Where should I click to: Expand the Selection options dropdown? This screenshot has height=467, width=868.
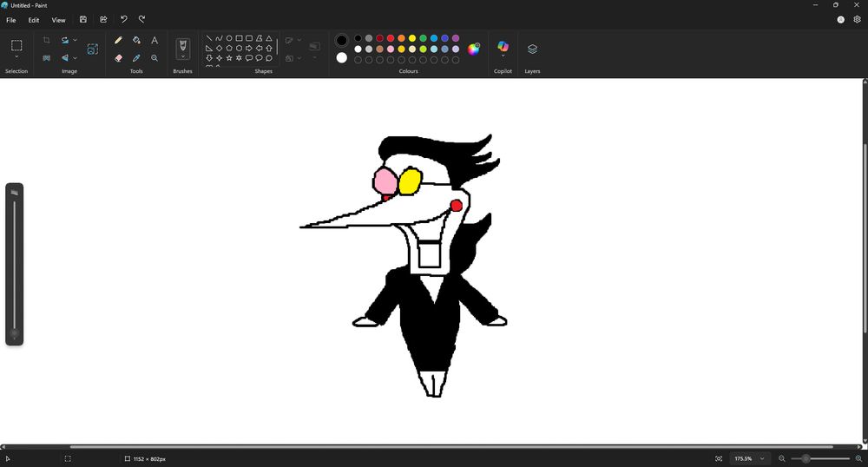point(16,57)
